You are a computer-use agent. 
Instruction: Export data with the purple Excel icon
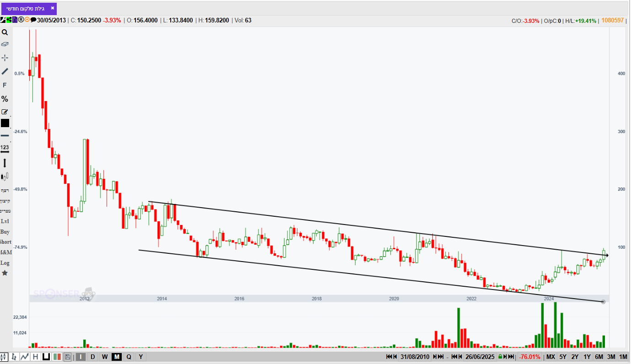(15, 20)
